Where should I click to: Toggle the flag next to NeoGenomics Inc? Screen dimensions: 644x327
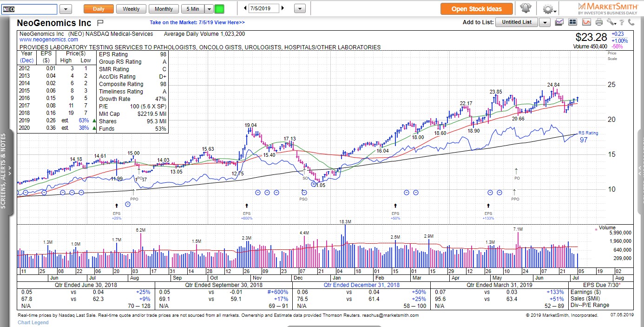coord(100,22)
